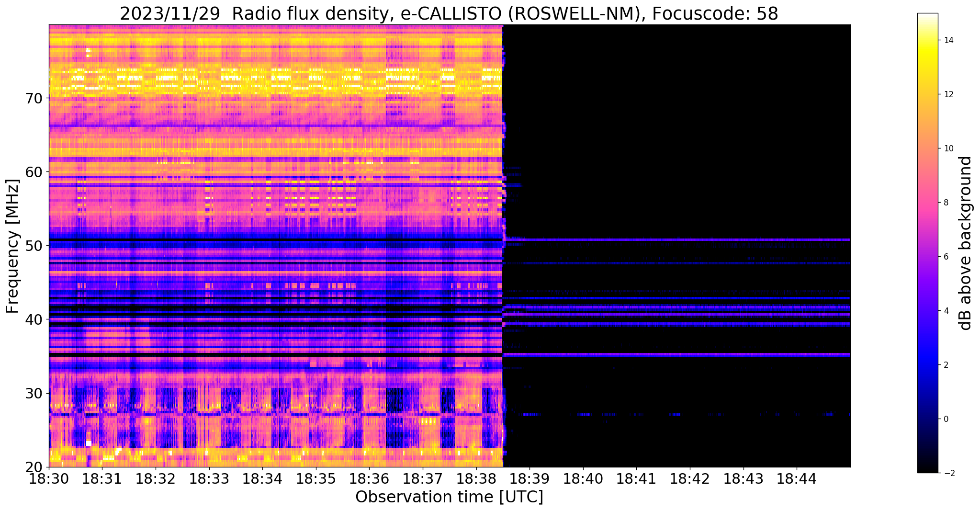Viewport: 980px width, 511px height.
Task: Click the time tick label '18:30'
Action: coord(49,478)
